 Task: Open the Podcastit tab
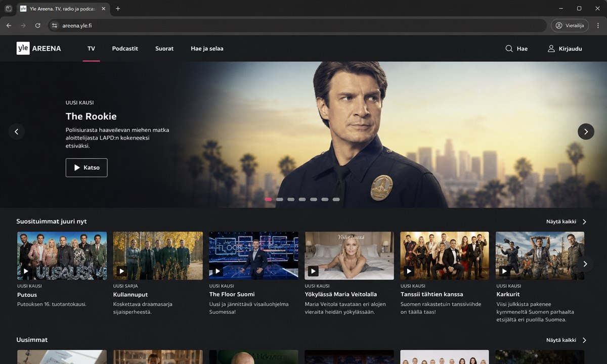pyautogui.click(x=125, y=49)
